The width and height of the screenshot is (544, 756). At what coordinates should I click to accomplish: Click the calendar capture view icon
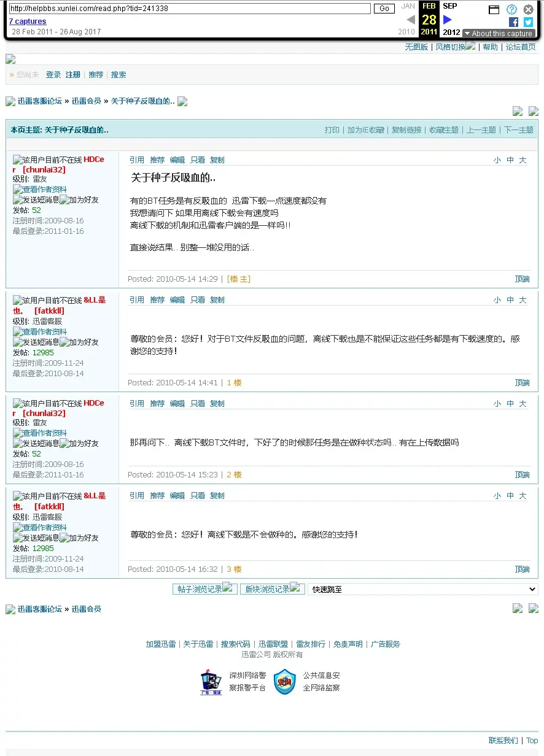pos(494,9)
